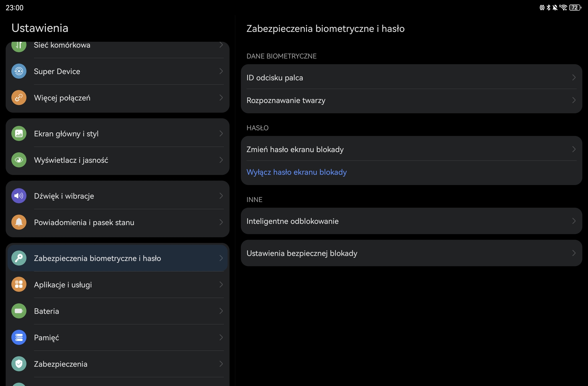Open Dźwięk i wibracje settings
Viewport: 588px width, 386px height.
118,196
